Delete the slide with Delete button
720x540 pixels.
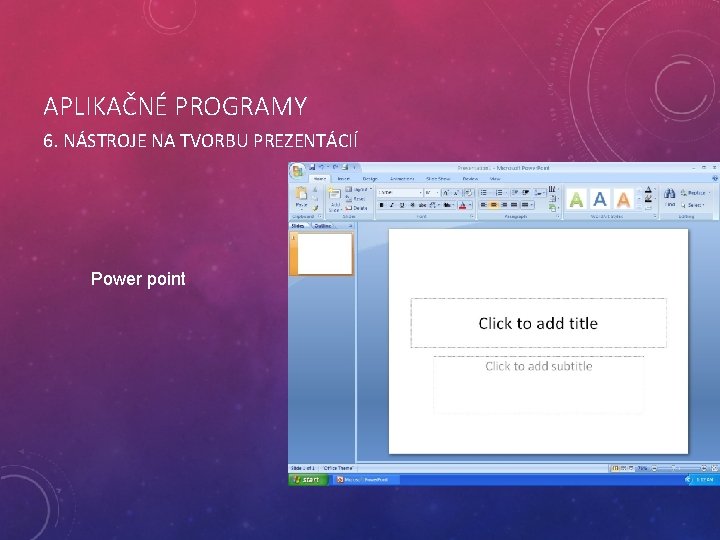click(x=356, y=208)
